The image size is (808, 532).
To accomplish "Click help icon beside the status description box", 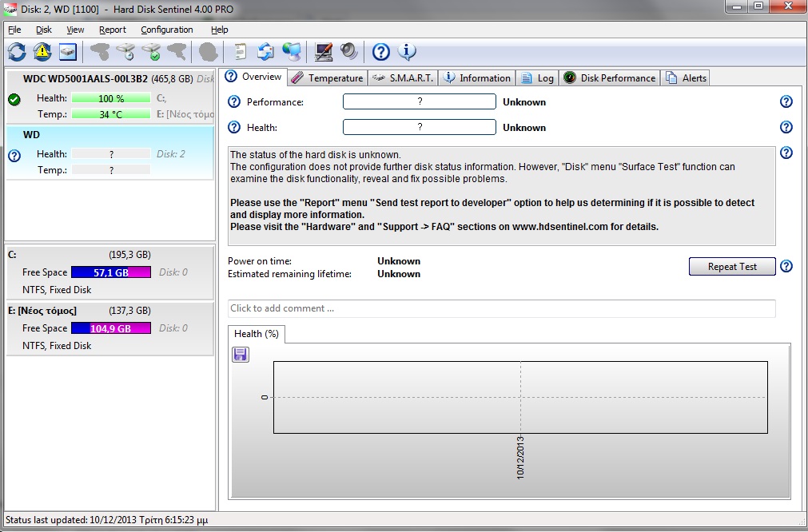I will pyautogui.click(x=786, y=153).
